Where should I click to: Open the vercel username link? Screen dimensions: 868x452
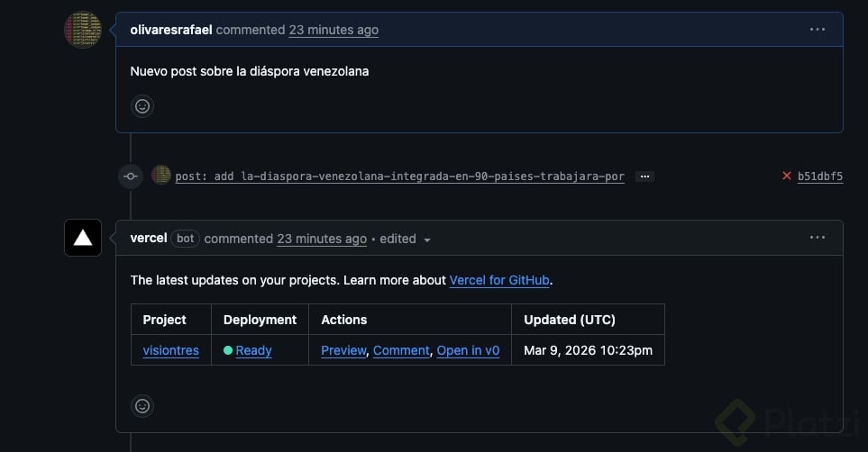pyautogui.click(x=149, y=239)
